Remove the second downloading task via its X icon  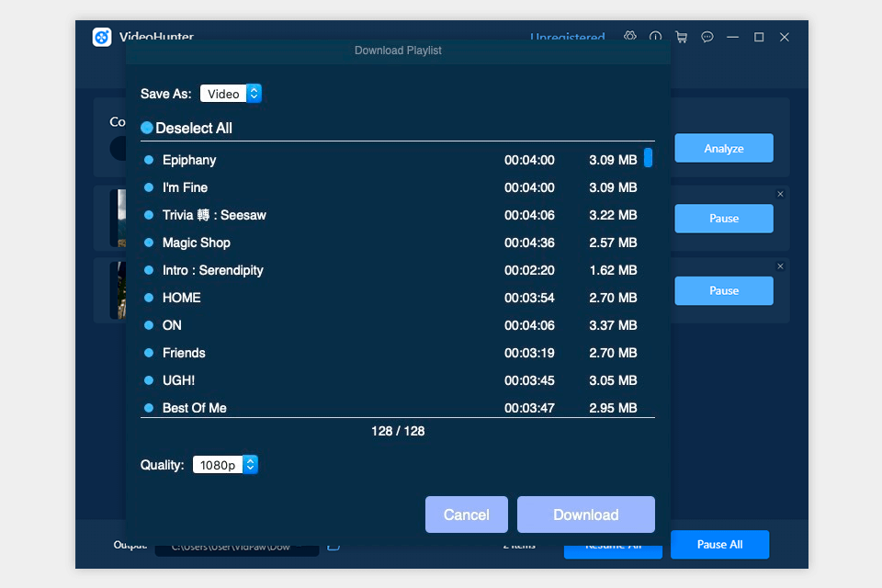coord(780,266)
